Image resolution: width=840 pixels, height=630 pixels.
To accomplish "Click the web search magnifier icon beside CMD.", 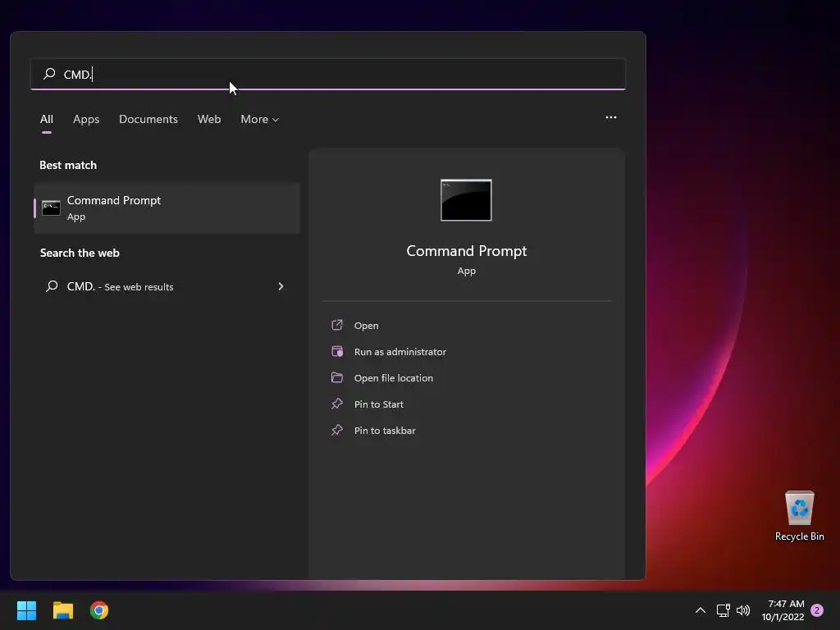I will [52, 286].
